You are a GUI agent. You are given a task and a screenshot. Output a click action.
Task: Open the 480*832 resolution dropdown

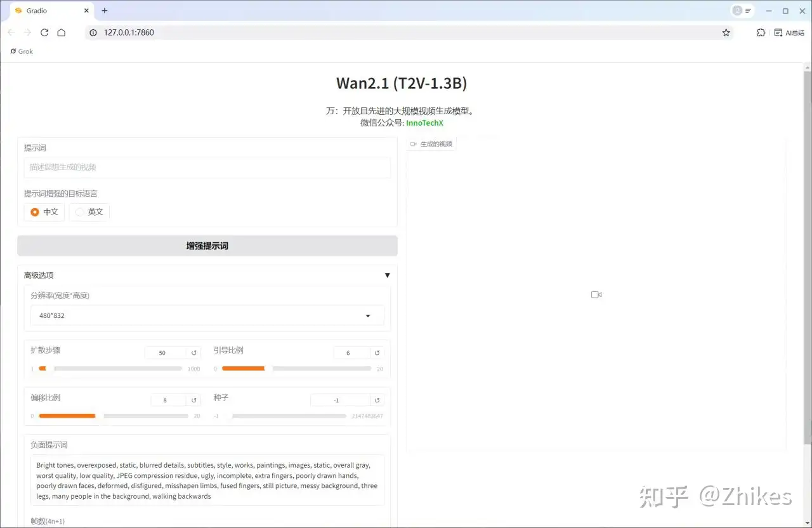207,315
